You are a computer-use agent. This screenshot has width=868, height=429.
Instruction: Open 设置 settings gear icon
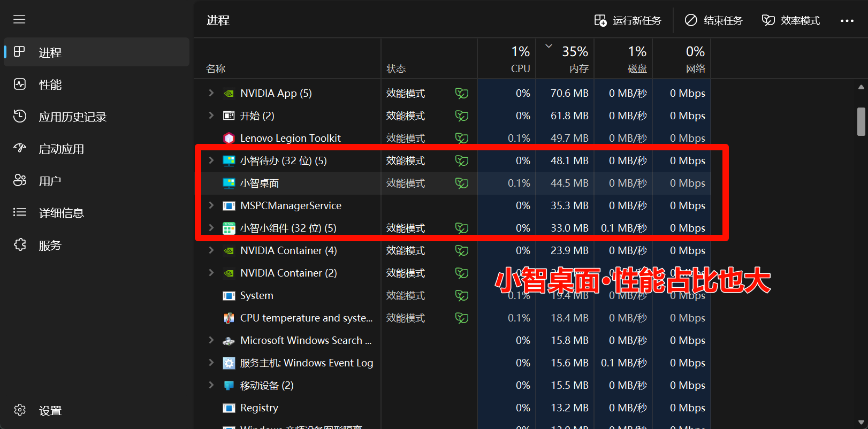(20, 410)
